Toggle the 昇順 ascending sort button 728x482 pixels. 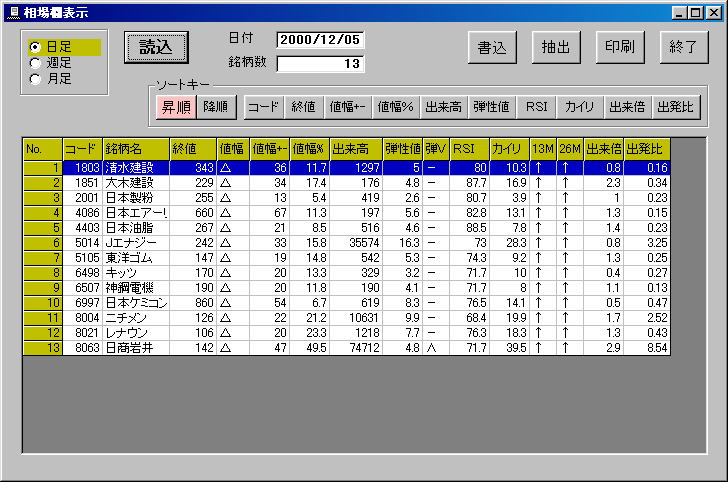(176, 107)
